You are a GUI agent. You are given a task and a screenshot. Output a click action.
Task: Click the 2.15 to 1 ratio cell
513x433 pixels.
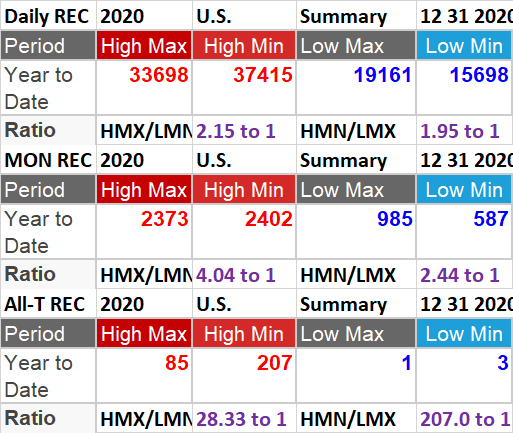[x=244, y=131]
